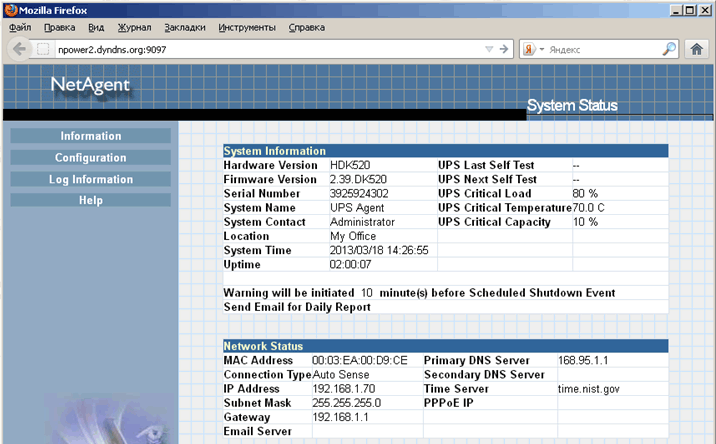Click the Scheduled Shutdown Event warning line
Image resolution: width=716 pixels, height=444 pixels.
(419, 293)
